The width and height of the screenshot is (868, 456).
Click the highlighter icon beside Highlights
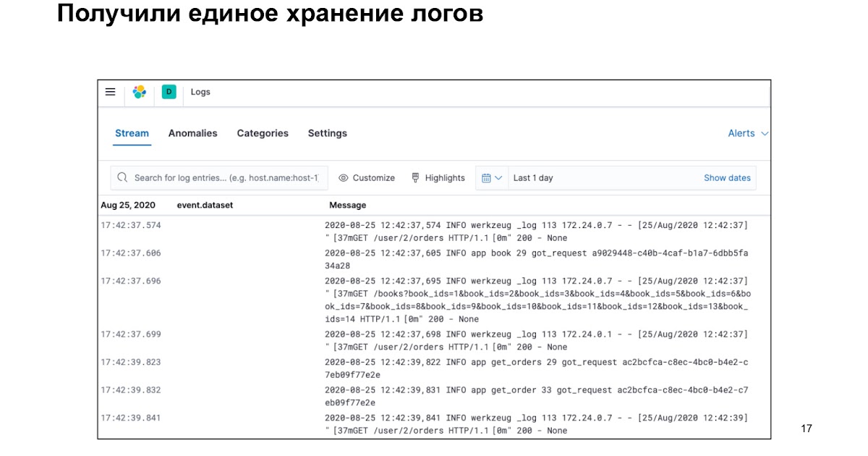(x=416, y=178)
